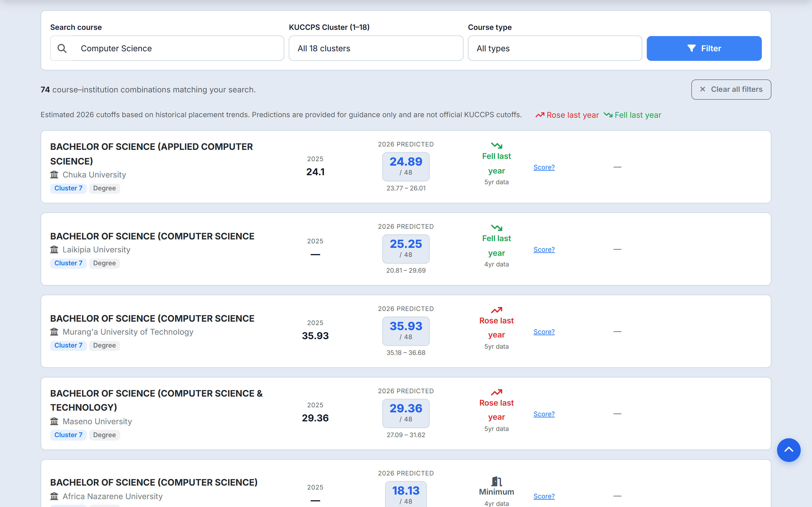Click the magnifying glass search icon

[x=62, y=48]
